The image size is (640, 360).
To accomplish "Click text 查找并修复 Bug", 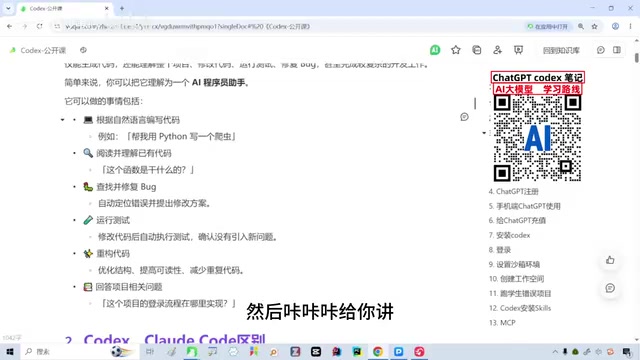I will coord(126,187).
